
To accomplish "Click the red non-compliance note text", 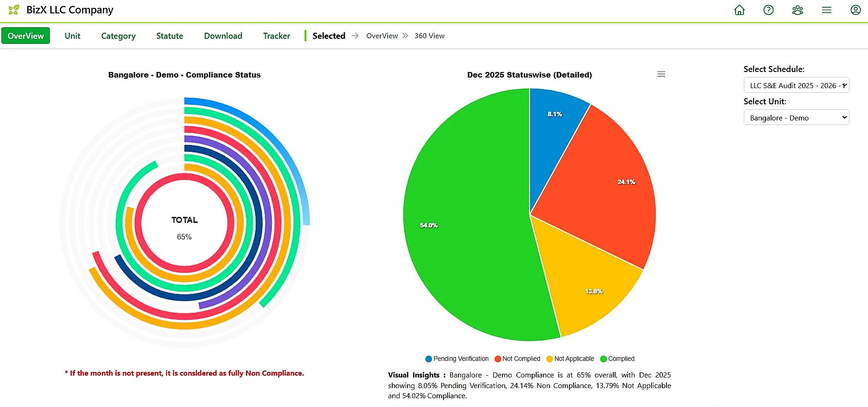I will (x=184, y=373).
